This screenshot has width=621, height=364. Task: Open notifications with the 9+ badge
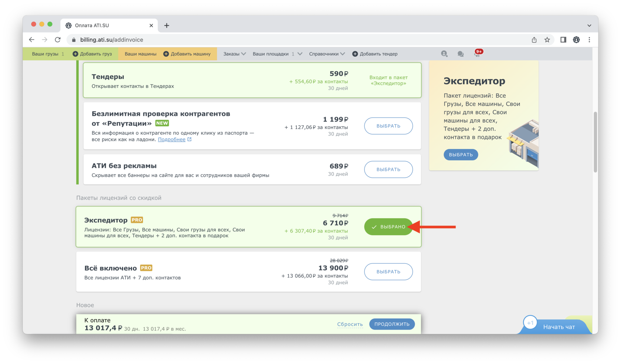click(x=478, y=53)
